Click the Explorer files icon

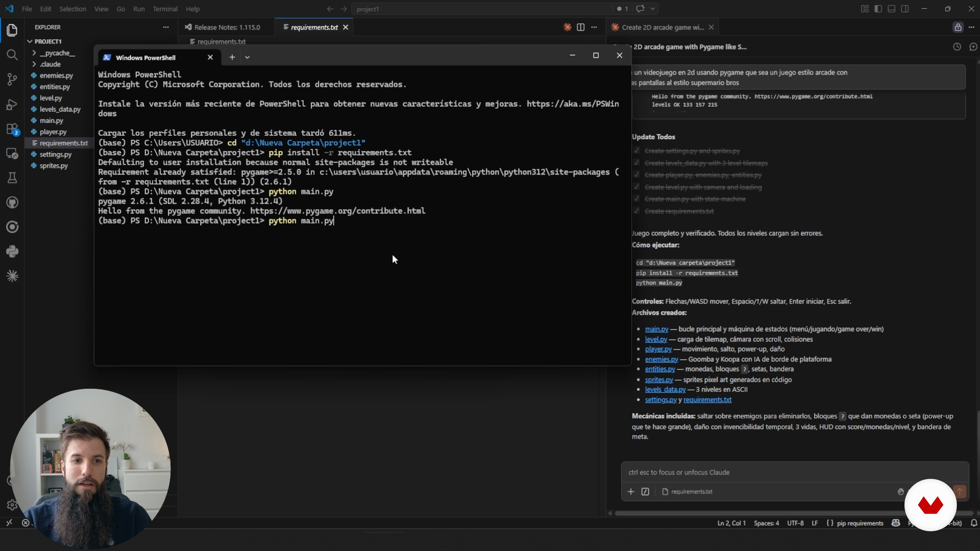click(x=12, y=30)
